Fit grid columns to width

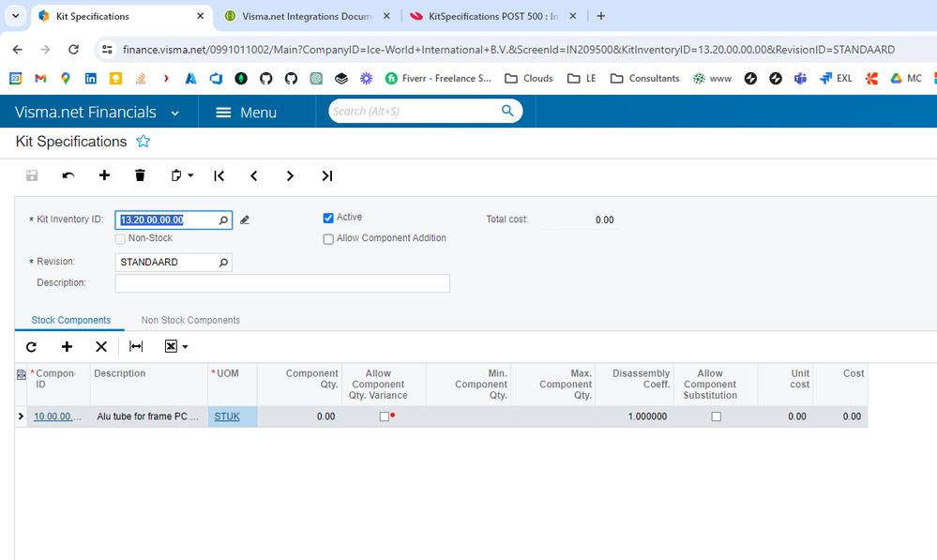136,347
